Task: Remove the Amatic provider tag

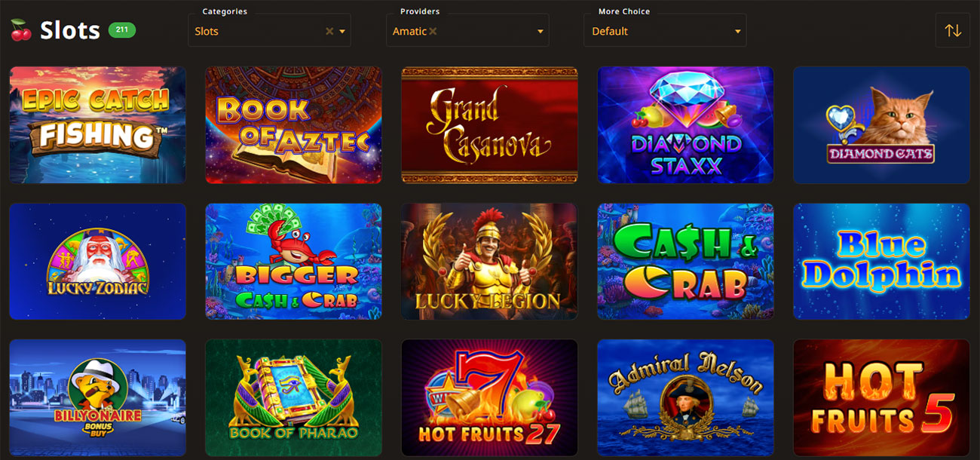Action: 433,32
